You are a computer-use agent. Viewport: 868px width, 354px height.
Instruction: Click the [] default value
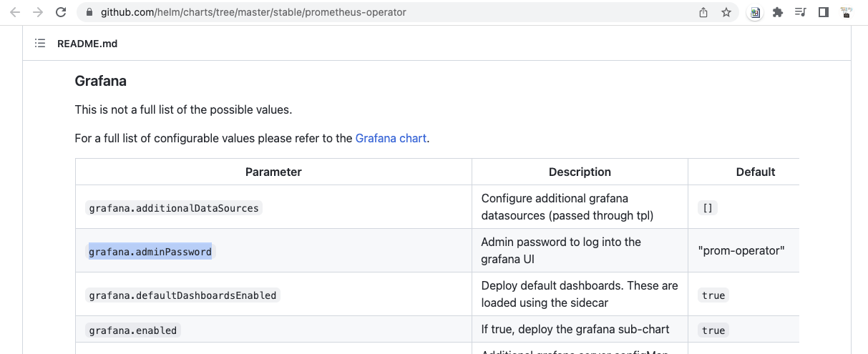click(x=708, y=208)
